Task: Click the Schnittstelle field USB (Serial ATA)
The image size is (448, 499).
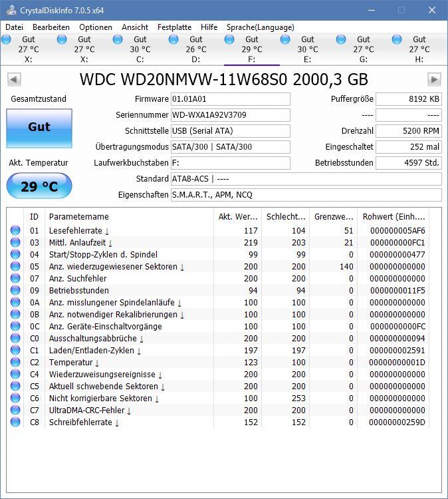Action: (x=231, y=131)
